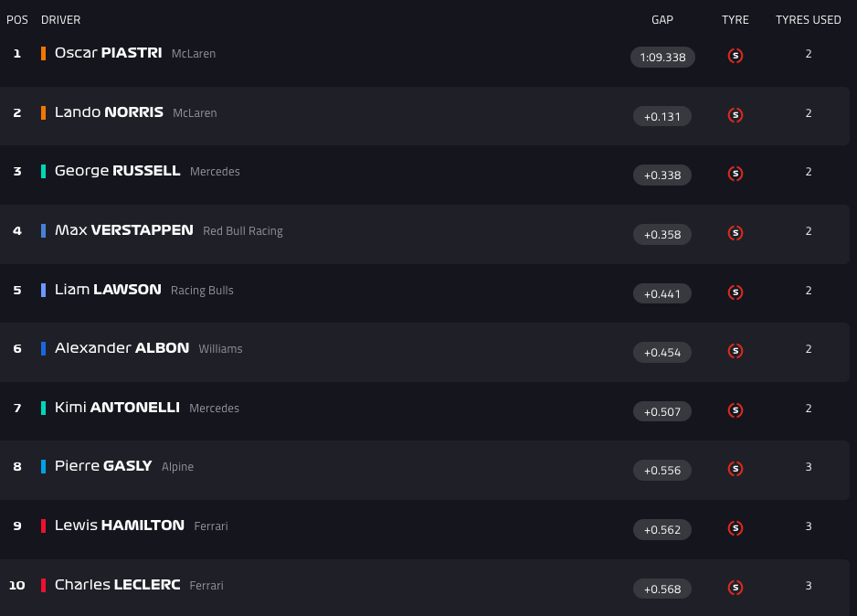The height and width of the screenshot is (616, 857).
Task: Select Kimi Antonelli's driver name
Action: pos(117,408)
